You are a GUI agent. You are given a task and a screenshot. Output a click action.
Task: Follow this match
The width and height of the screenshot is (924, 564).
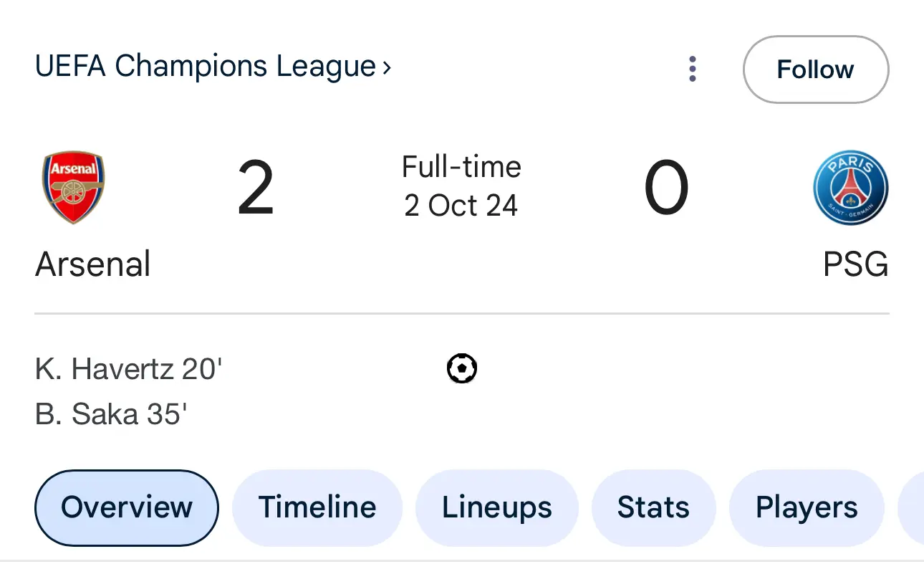[x=816, y=70]
